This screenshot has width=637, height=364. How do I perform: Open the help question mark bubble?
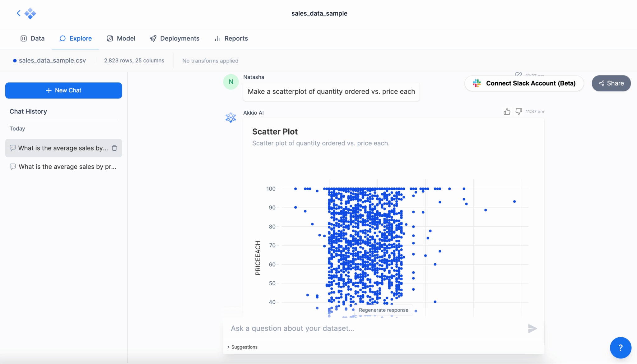pyautogui.click(x=621, y=348)
